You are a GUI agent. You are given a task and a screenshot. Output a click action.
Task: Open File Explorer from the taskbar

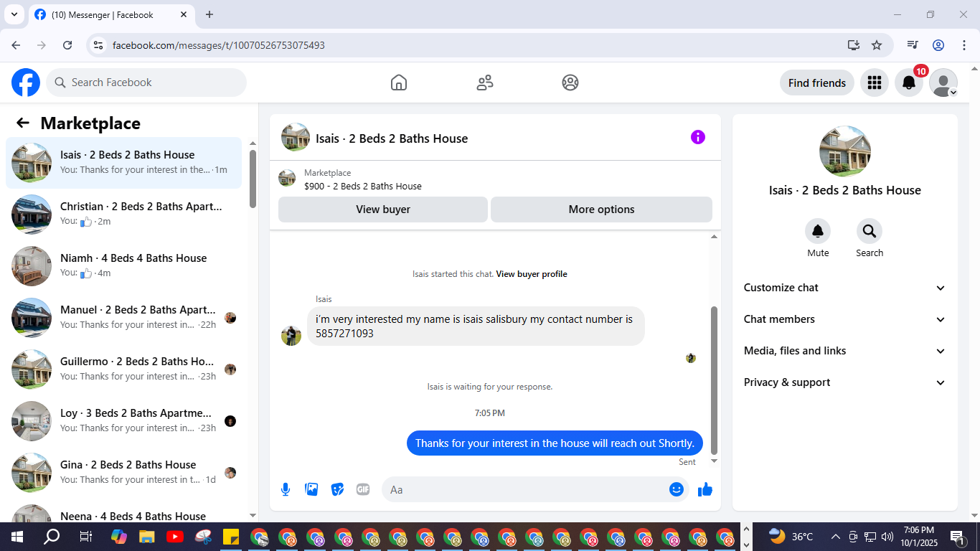pos(146,537)
